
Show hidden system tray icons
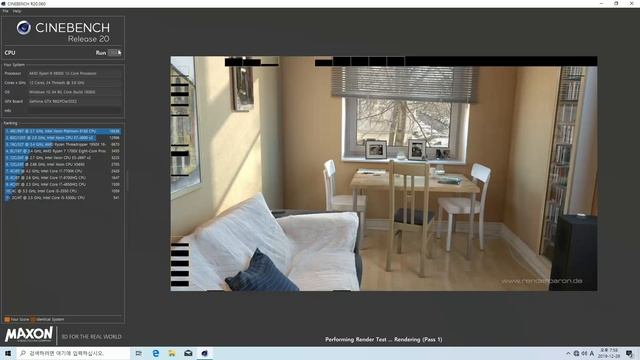[568, 353]
